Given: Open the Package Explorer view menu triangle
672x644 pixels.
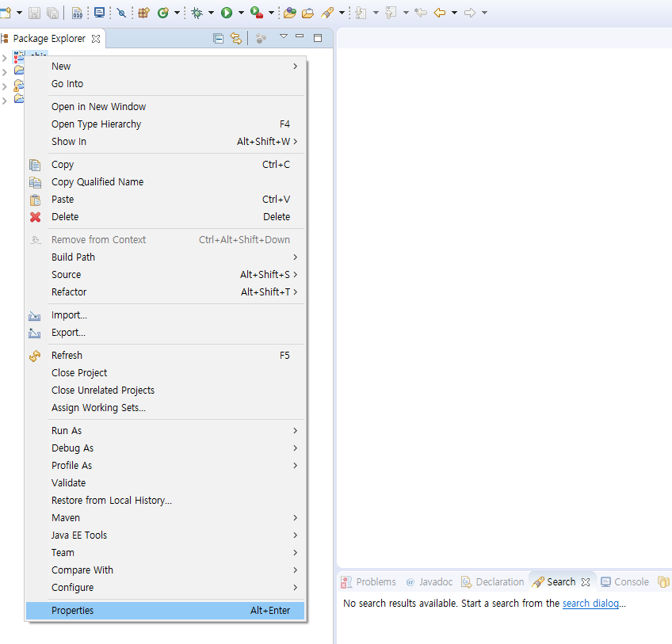Looking at the screenshot, I should point(283,36).
